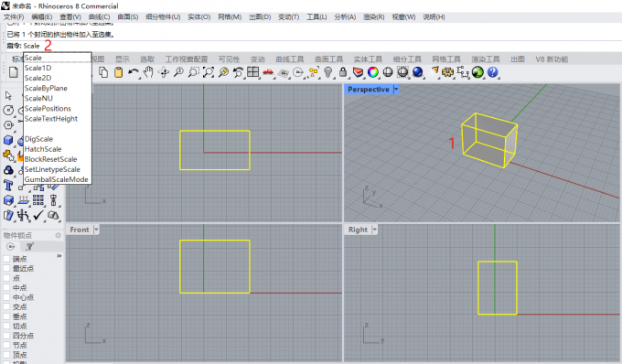Click the color wheel icon
The width and height of the screenshot is (622, 364).
pos(373,72)
